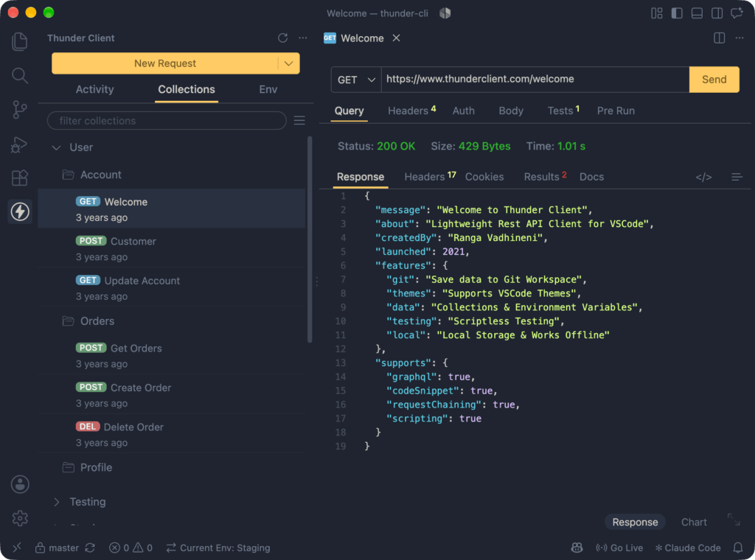This screenshot has height=560, width=755.
Task: Open the Delete Order request
Action: point(171,434)
